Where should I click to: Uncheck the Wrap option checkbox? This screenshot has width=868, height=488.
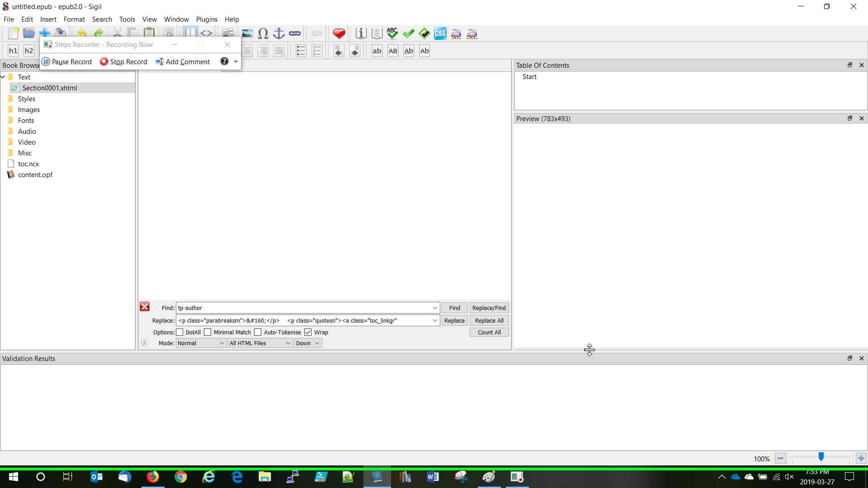coord(308,332)
